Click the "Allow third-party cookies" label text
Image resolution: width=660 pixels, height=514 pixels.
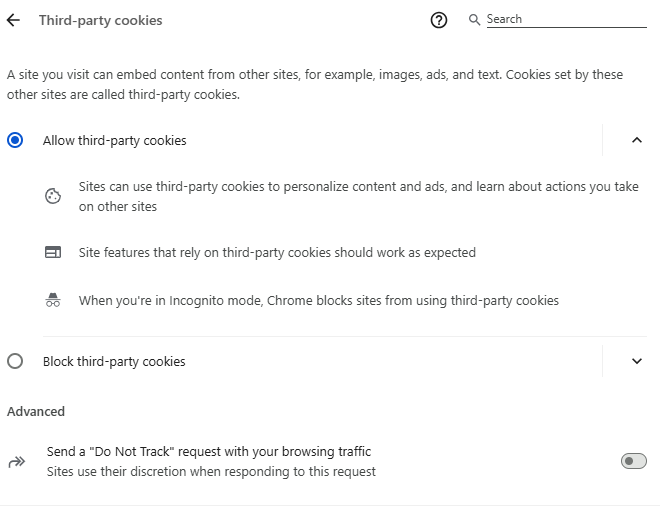pos(114,141)
